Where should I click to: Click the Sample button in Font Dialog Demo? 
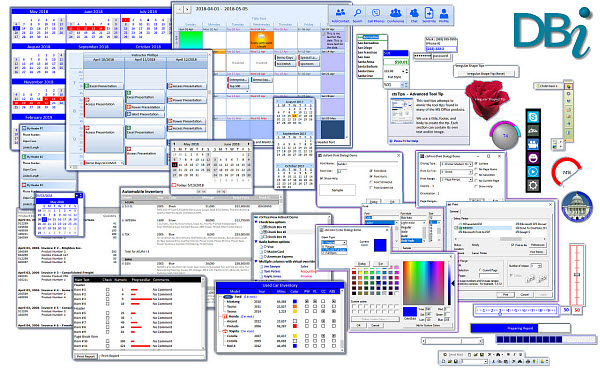(x=338, y=190)
